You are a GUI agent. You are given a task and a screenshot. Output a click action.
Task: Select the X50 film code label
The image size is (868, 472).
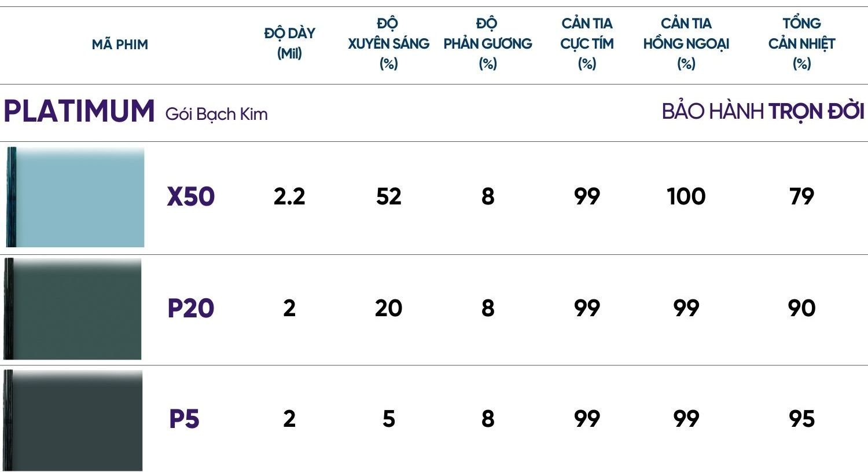191,197
